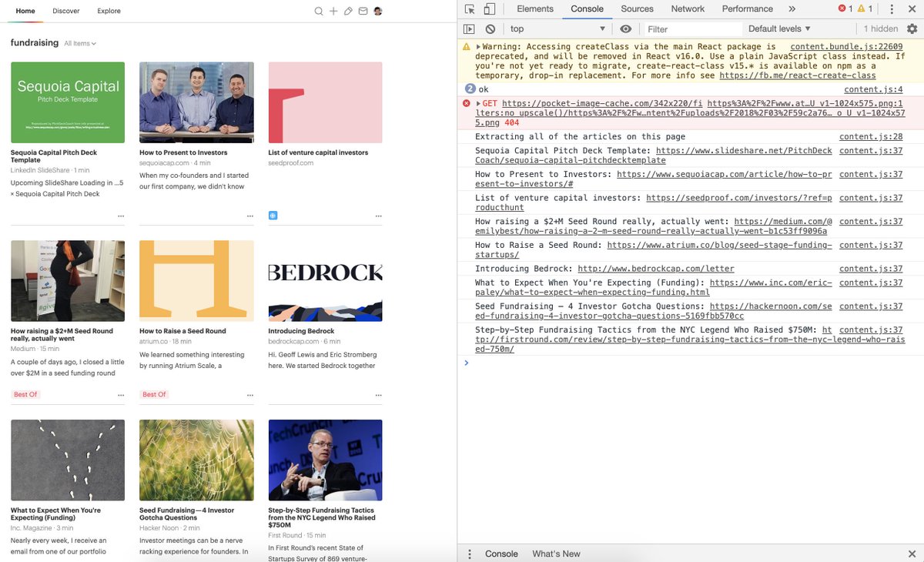Expand the All Items filter dropdown
924x562 pixels.
(80, 44)
